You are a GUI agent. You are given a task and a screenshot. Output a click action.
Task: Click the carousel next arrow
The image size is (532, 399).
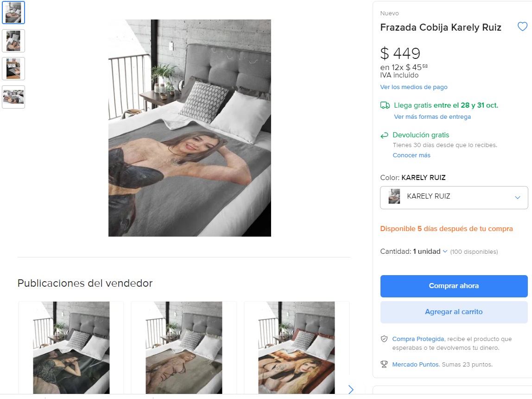tap(350, 389)
